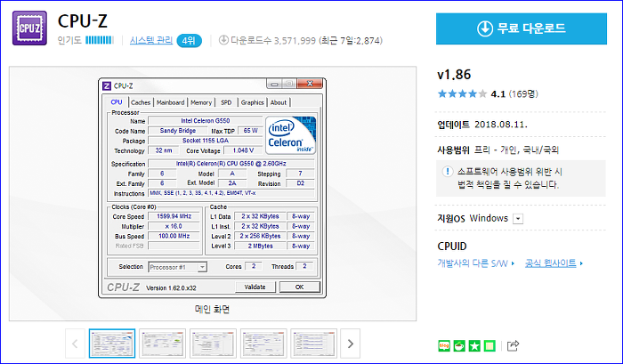
Task: Click the Version 1.62.0.x32 text
Action: (171, 287)
